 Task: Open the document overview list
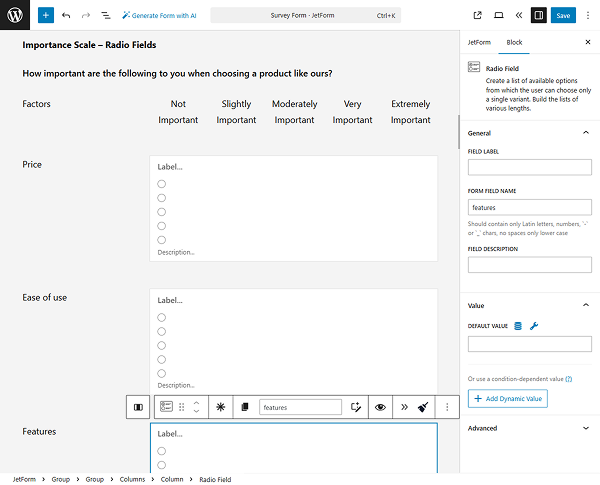(x=106, y=15)
